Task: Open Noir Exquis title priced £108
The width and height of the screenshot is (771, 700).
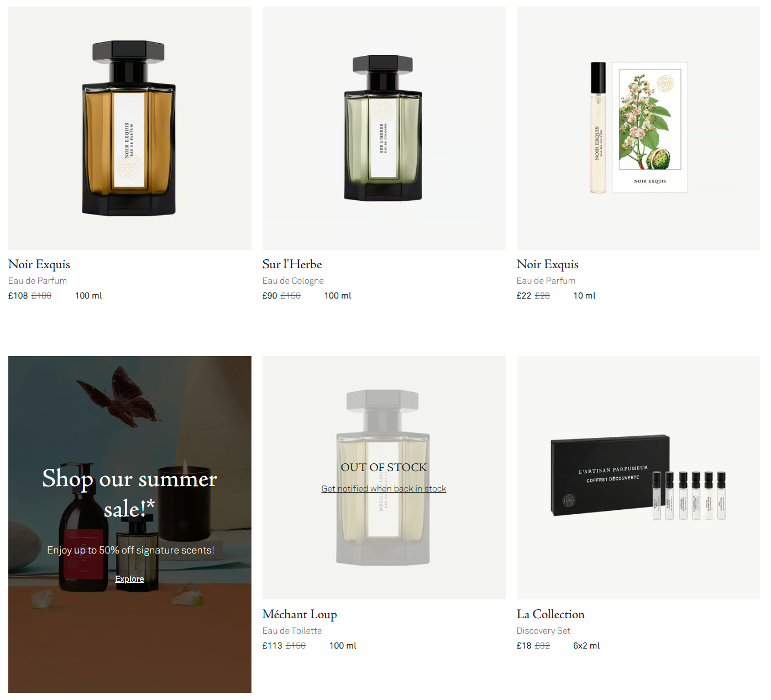Action: 39,264
